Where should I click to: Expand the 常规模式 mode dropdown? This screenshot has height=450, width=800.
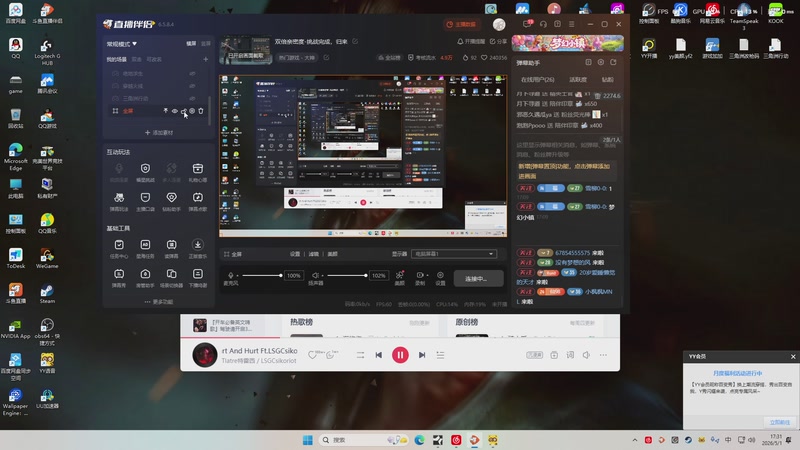click(x=121, y=44)
